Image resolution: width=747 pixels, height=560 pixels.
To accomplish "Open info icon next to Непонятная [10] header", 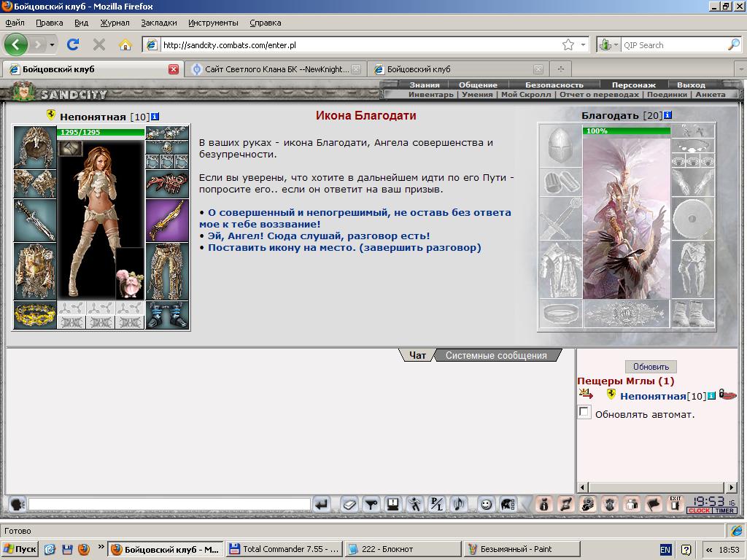I will (155, 116).
